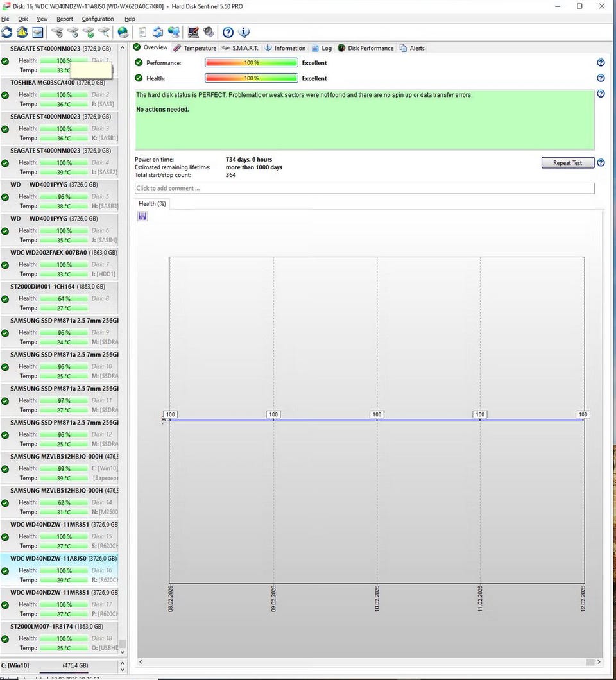Open the Help menu
Image resolution: width=616 pixels, height=680 pixels.
point(130,19)
